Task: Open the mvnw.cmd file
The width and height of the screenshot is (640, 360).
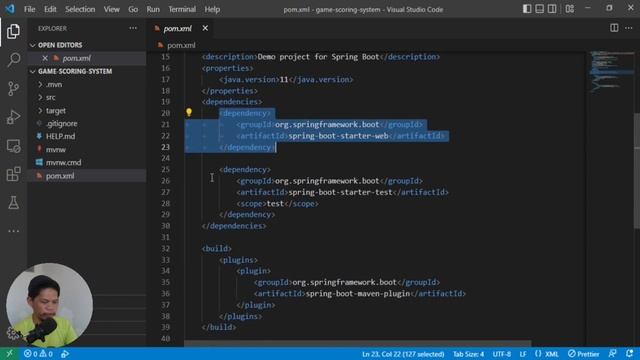Action: pyautogui.click(x=63, y=163)
